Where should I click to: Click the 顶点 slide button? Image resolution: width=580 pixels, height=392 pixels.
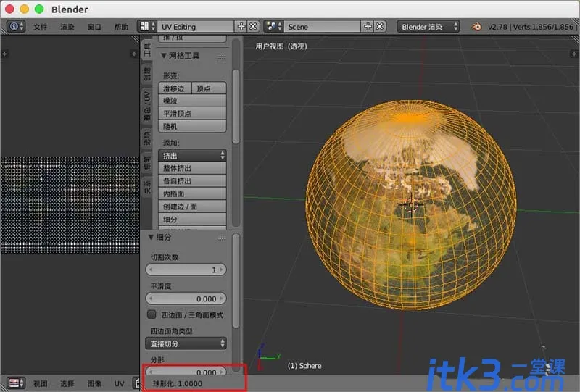click(x=209, y=88)
